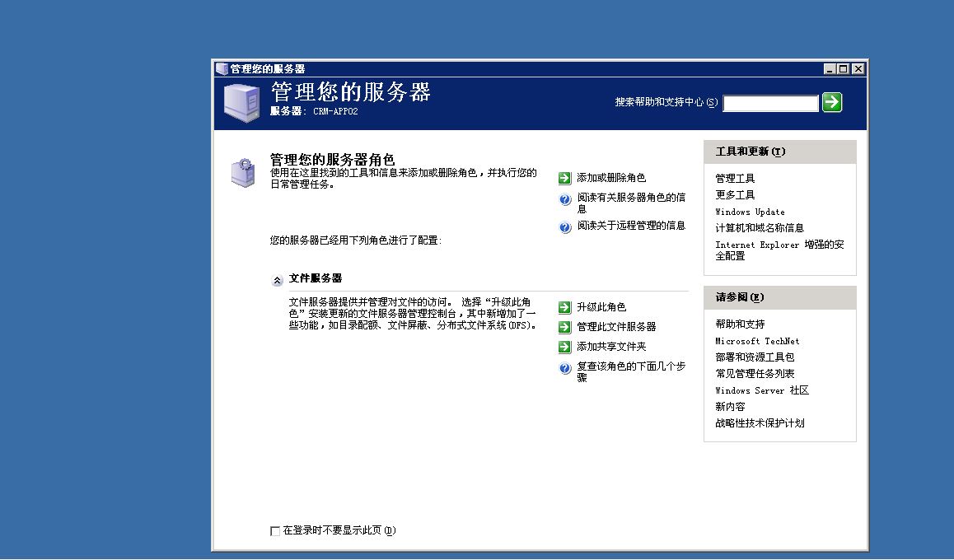Click the green arrow beside 管理此文件服务器
This screenshot has width=954, height=560.
tap(564, 327)
